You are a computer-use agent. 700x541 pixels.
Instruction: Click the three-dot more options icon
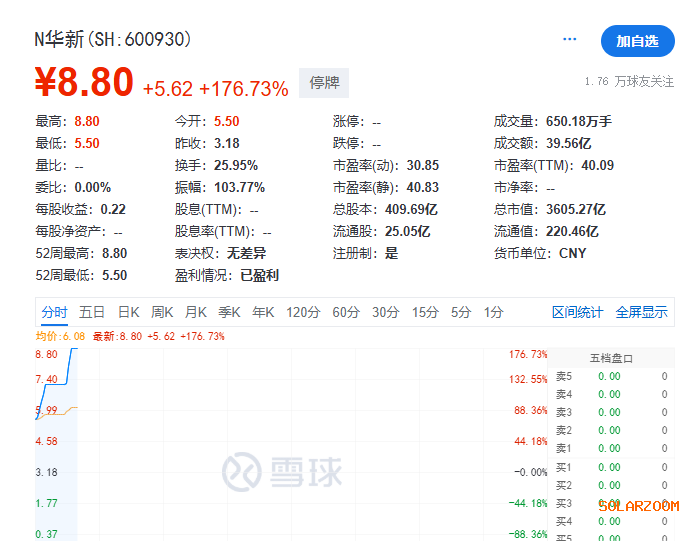click(570, 40)
